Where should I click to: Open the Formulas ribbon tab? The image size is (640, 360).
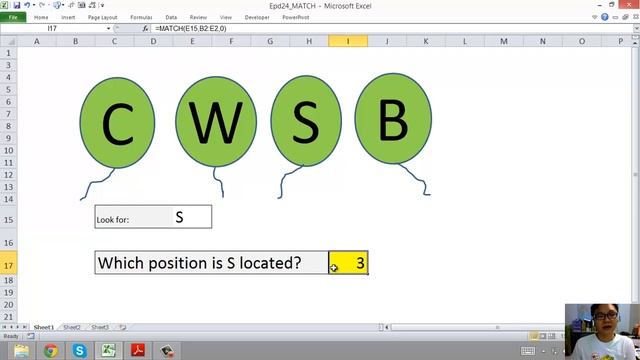click(141, 18)
